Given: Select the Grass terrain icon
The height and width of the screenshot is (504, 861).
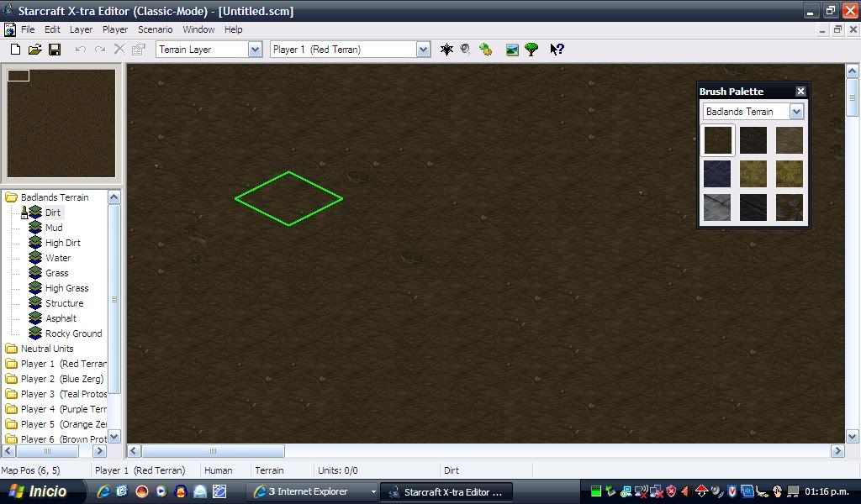Looking at the screenshot, I should 35,272.
